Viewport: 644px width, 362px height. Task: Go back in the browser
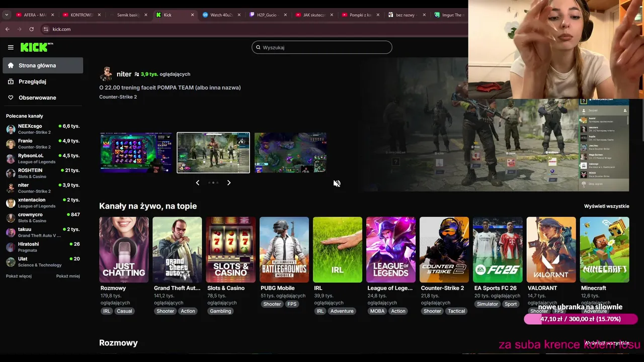tap(7, 29)
